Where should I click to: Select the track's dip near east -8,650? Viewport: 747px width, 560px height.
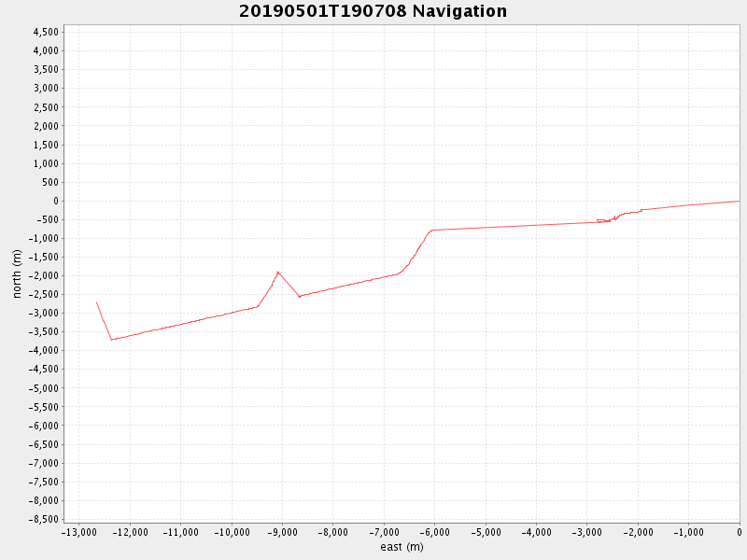(300, 296)
